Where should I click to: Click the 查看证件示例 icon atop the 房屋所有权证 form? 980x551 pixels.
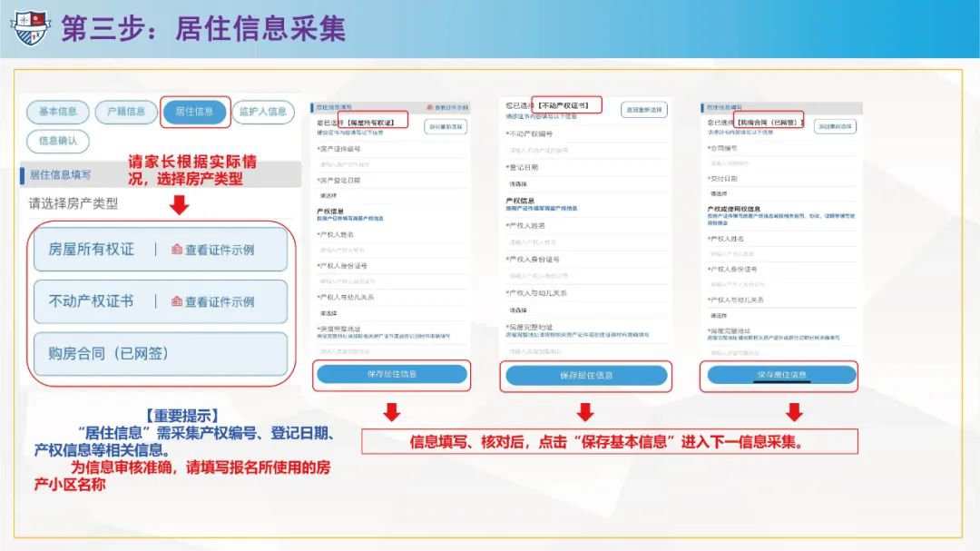[x=430, y=108]
